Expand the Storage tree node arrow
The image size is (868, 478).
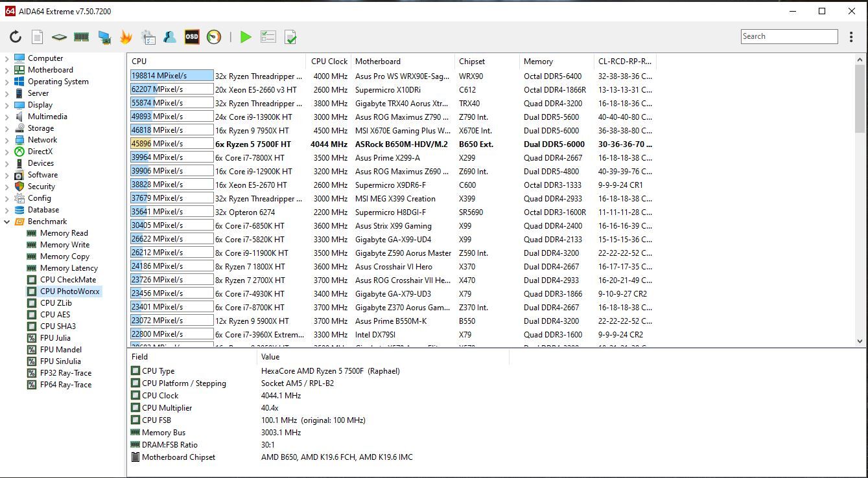tap(7, 128)
